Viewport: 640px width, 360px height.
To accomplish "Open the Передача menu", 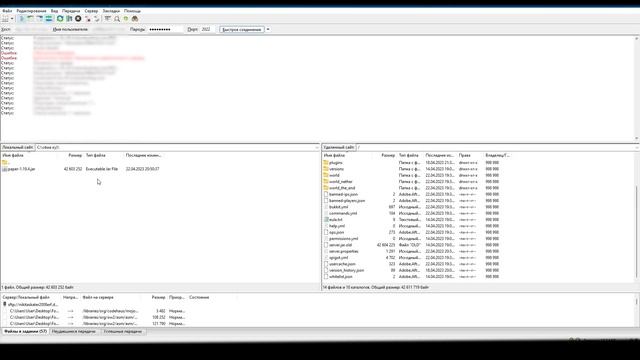I will (x=71, y=11).
